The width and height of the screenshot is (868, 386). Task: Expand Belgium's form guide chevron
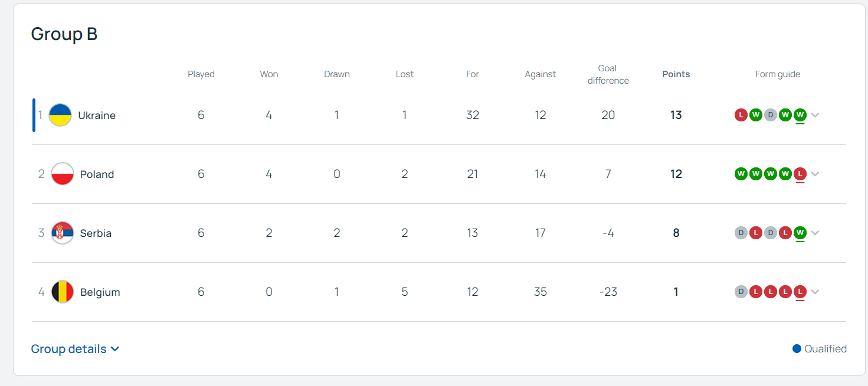click(x=815, y=292)
